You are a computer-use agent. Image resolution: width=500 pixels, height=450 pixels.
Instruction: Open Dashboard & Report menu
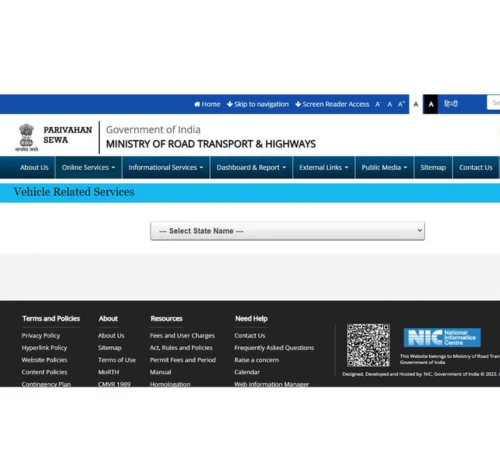251,167
